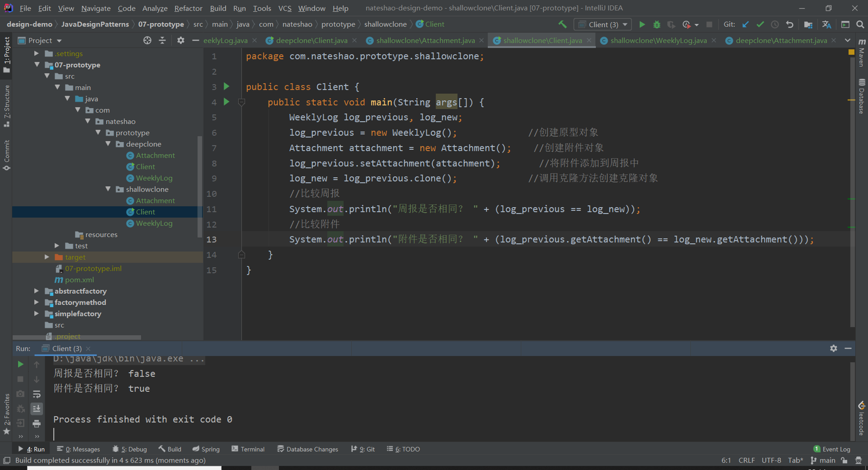868x470 pixels.
Task: Click the Build Project hammer icon
Action: [x=562, y=24]
